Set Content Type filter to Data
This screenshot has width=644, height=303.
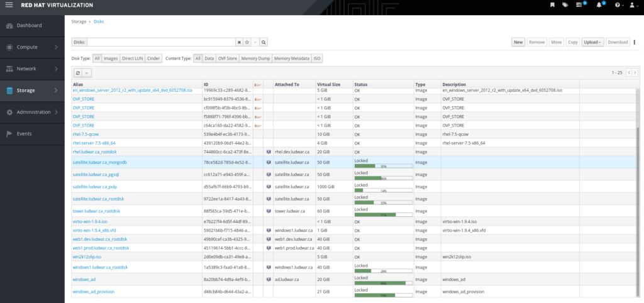(x=209, y=58)
